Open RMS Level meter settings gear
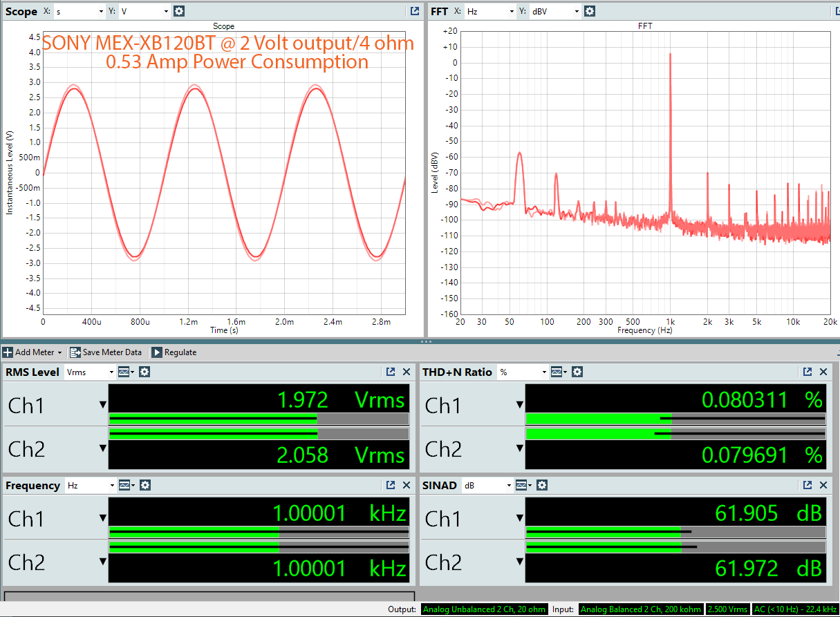Screen dimensions: 840x617 point(144,372)
